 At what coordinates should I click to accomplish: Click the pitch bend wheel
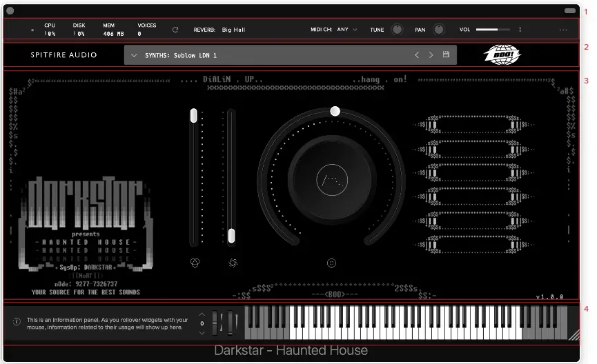click(215, 323)
